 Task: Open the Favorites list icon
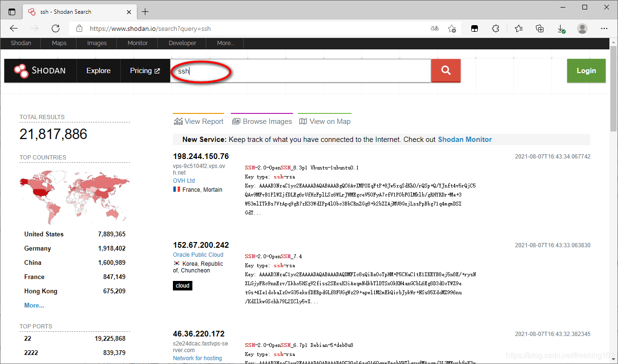click(518, 28)
